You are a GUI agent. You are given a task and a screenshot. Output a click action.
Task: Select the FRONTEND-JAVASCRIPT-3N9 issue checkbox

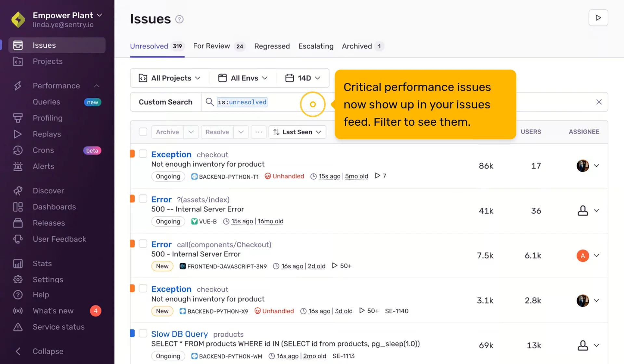coord(143,244)
